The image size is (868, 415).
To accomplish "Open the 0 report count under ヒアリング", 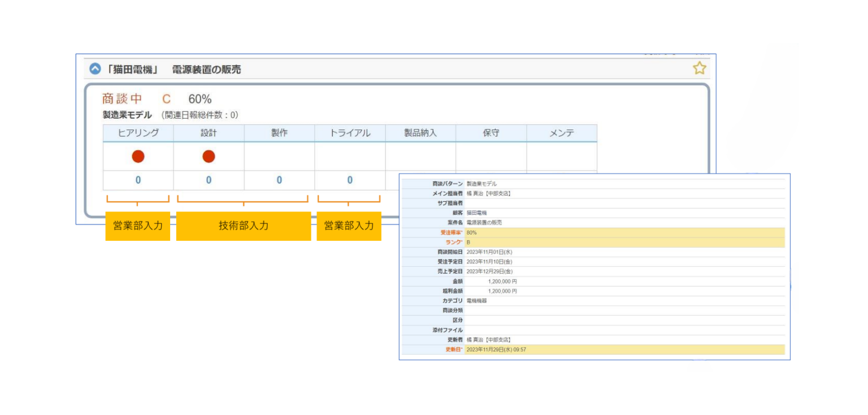I will point(138,180).
